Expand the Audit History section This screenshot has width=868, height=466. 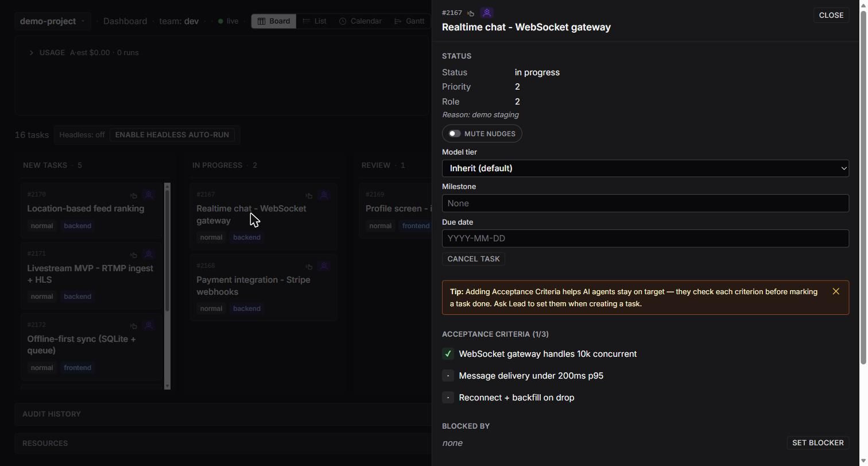point(223,414)
